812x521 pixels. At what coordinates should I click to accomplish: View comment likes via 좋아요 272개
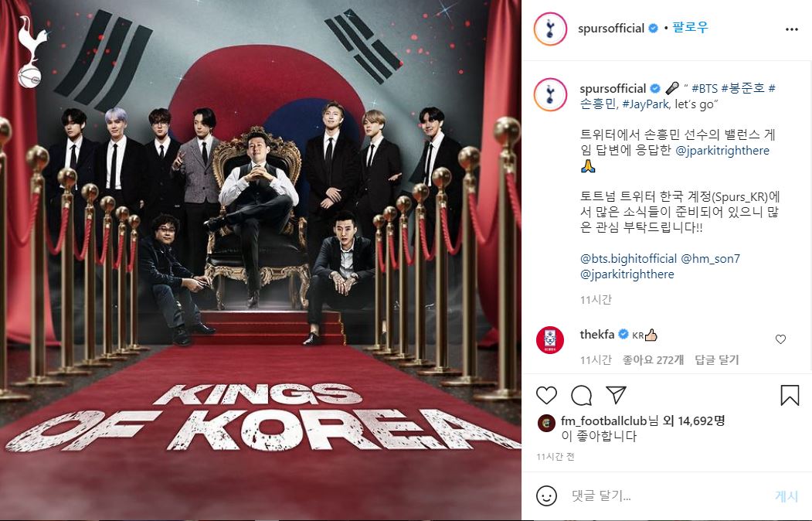653,360
